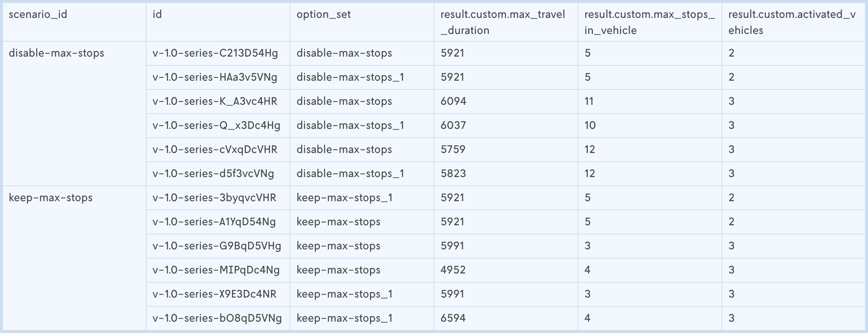Viewport: 868px width, 333px height.
Task: Click activated vehicles 2 in 3byqvcVHR row
Action: coord(731,198)
